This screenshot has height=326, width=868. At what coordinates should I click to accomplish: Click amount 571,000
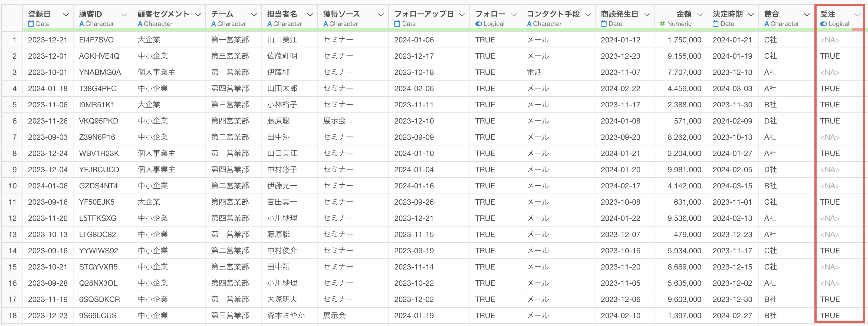point(687,121)
